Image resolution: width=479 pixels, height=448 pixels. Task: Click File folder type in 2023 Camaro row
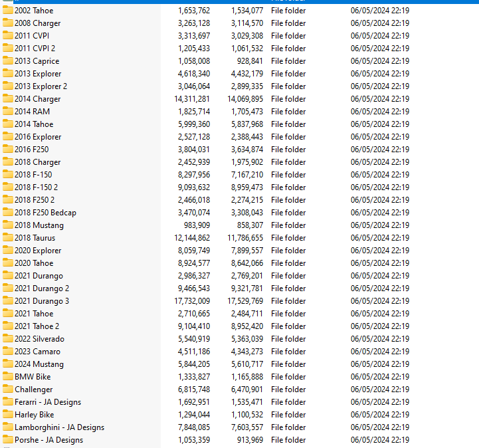point(288,352)
